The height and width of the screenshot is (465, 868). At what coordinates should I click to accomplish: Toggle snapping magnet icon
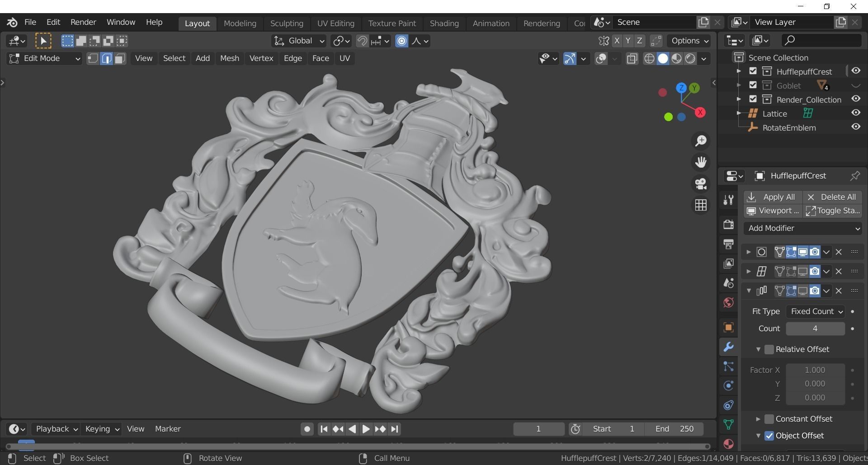click(x=362, y=41)
